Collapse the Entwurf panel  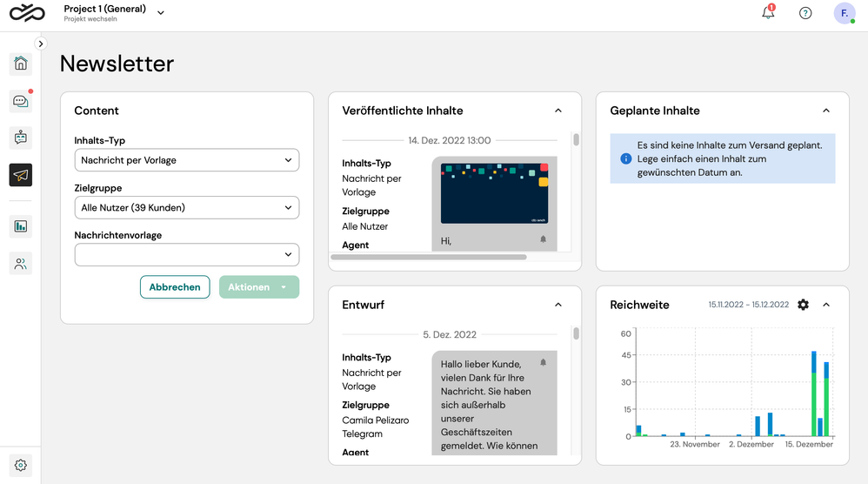tap(558, 305)
